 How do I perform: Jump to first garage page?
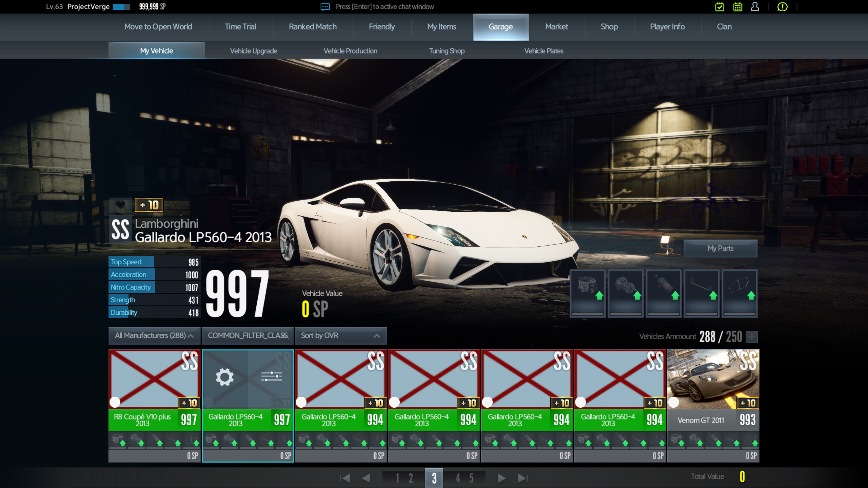345,478
